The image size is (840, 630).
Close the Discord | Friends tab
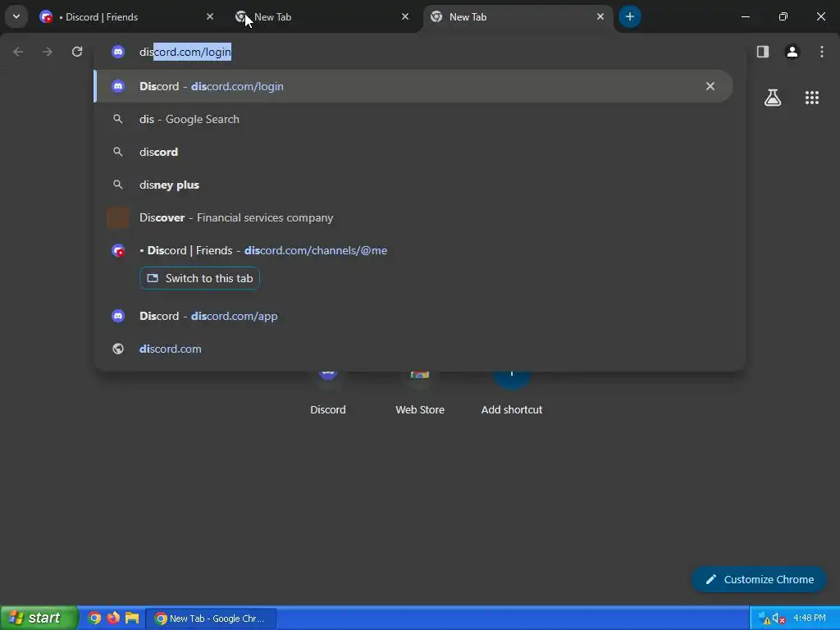click(x=210, y=17)
